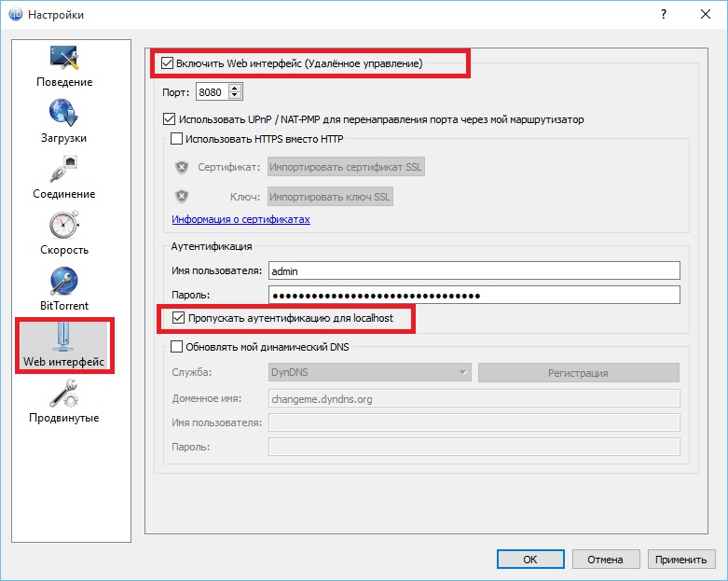Viewport: 728px width, 581px height.
Task: Disable the Включить Web интерфейс checkbox
Action: point(168,63)
